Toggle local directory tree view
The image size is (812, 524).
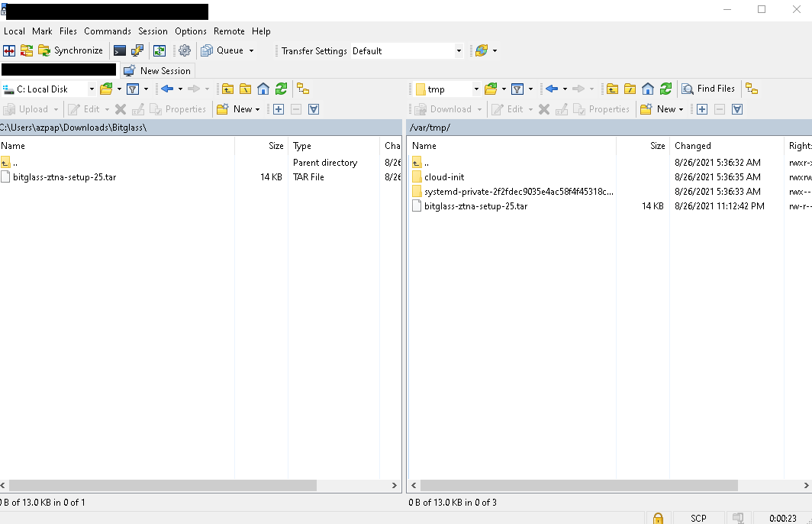(x=303, y=89)
